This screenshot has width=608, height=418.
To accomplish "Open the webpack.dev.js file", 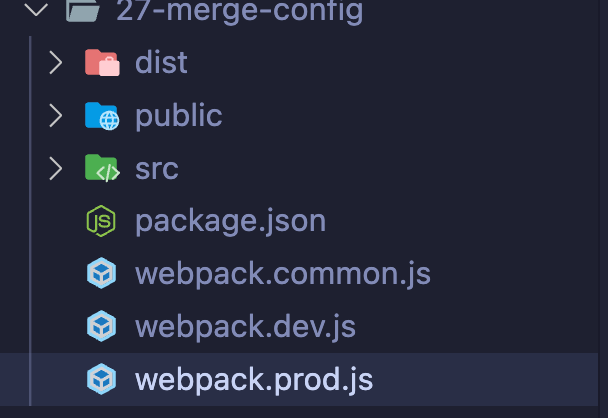I will tap(245, 328).
